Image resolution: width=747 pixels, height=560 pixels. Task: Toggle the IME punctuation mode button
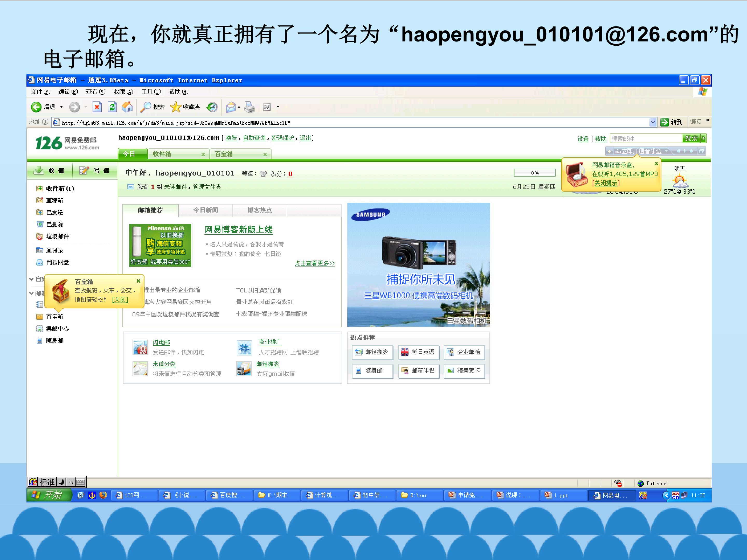coord(71,482)
